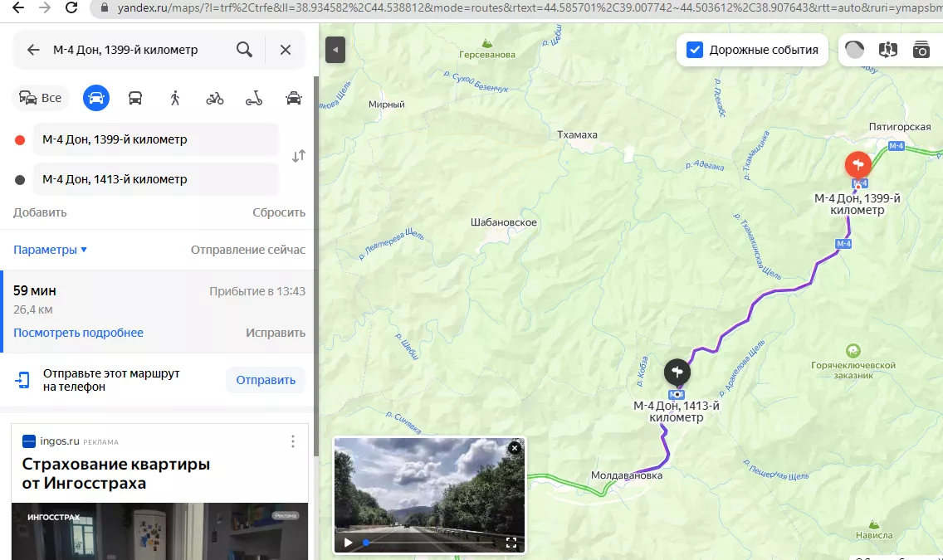Viewport: 943px width, 560px height.
Task: Uncheck the Дорожные события checkbox
Action: [695, 50]
